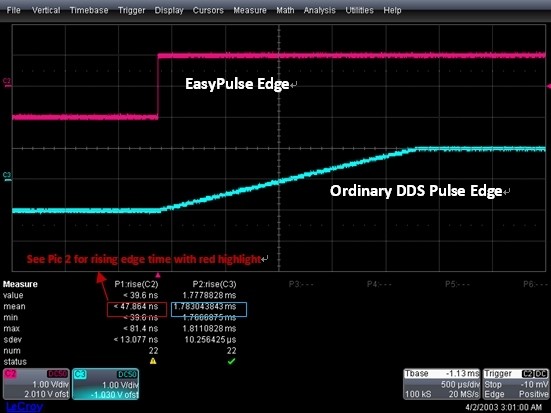Open the Trigger menu
The width and height of the screenshot is (551, 413).
point(132,11)
